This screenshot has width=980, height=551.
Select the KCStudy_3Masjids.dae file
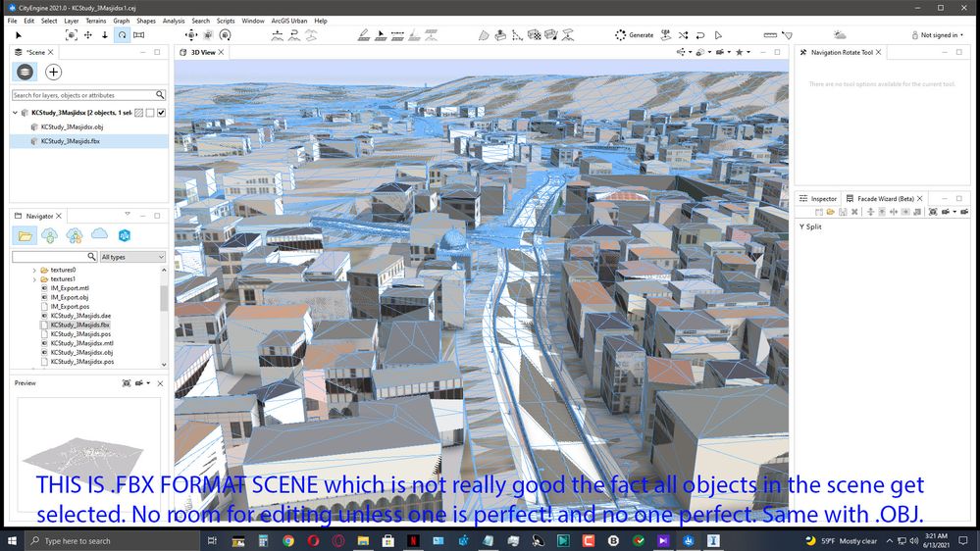(80, 316)
